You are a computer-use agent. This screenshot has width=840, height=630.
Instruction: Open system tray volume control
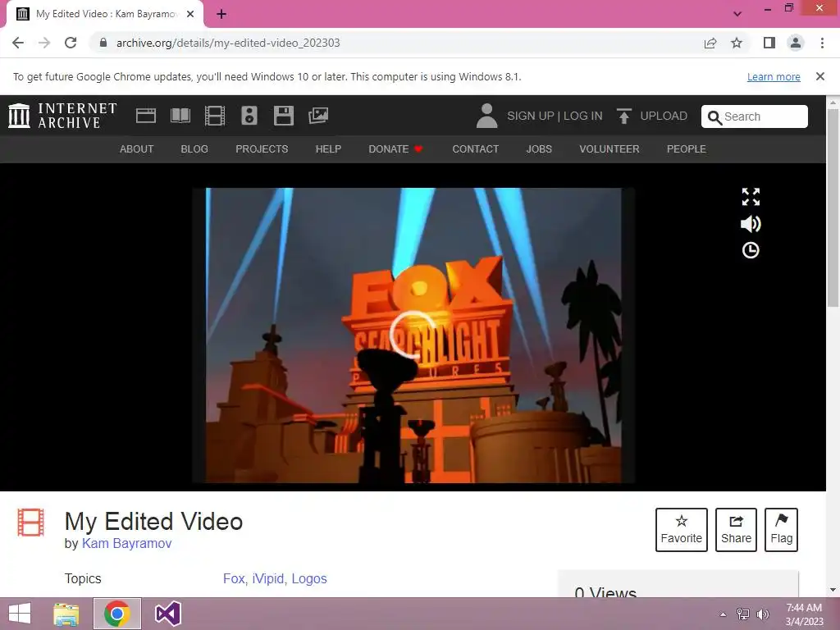pyautogui.click(x=762, y=614)
